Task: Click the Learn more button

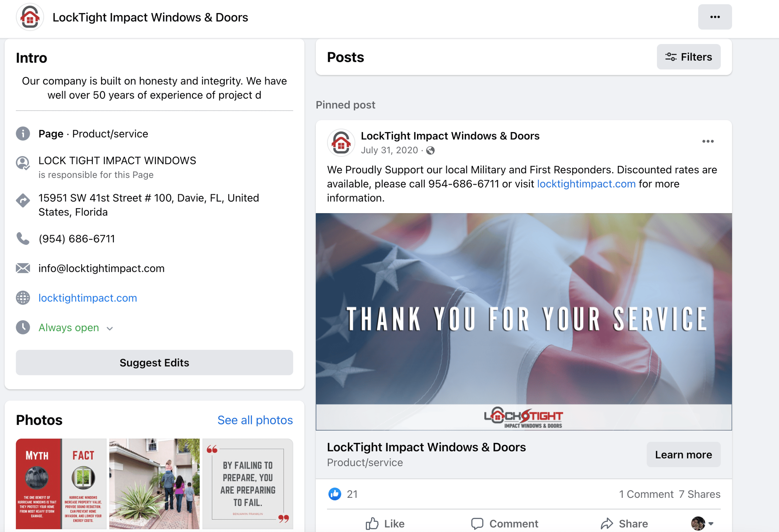Action: [683, 454]
